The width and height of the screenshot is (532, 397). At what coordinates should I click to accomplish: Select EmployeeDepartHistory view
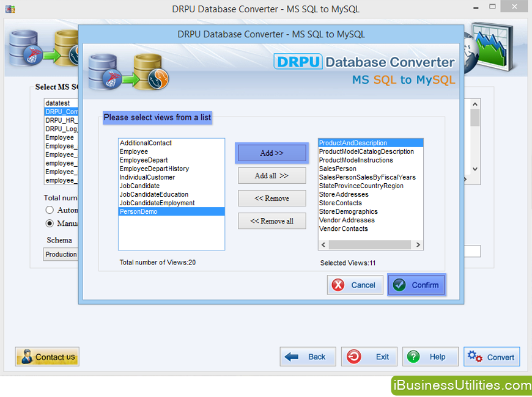click(171, 169)
